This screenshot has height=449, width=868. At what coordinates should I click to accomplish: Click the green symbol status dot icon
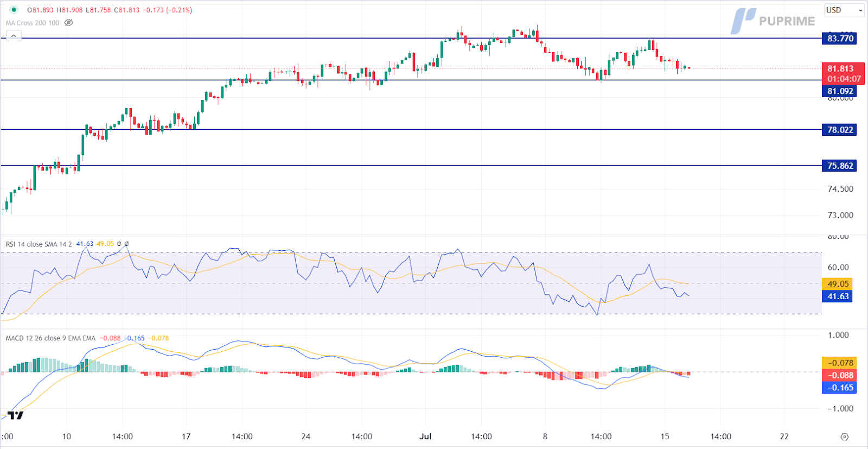pyautogui.click(x=14, y=10)
